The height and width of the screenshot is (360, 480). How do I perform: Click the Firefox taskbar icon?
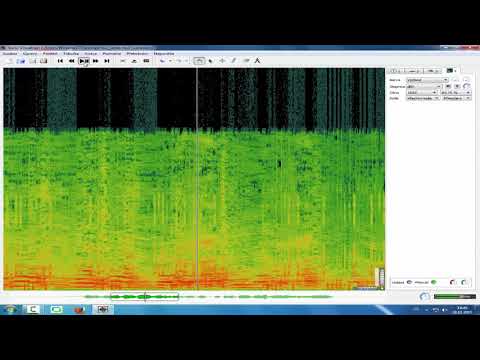(x=79, y=310)
